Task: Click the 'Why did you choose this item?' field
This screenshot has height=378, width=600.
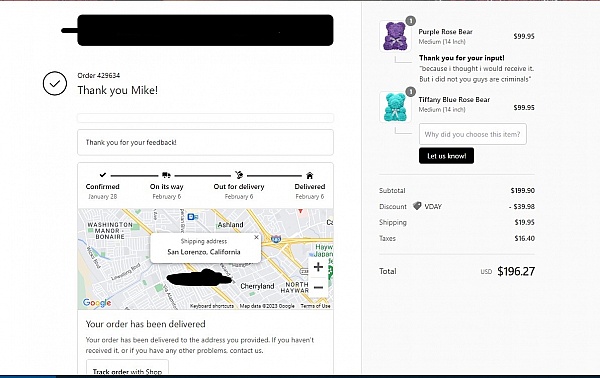Action: [x=473, y=134]
